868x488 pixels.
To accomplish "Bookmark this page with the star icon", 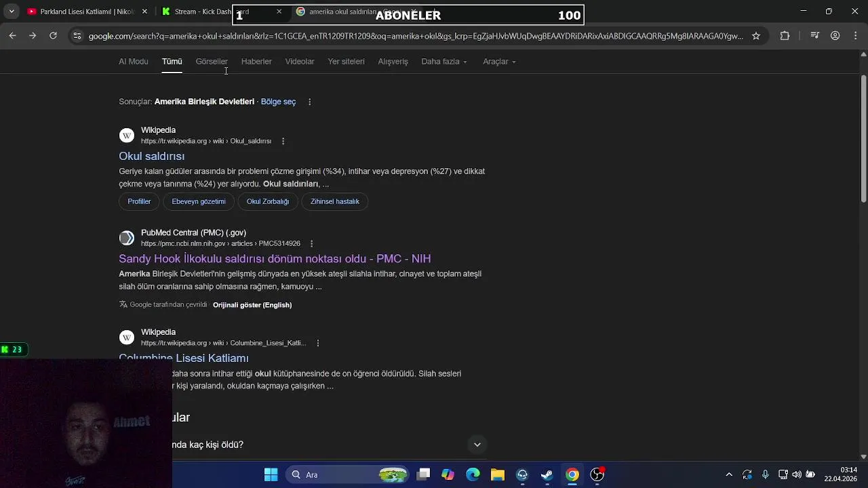I will pos(756,36).
